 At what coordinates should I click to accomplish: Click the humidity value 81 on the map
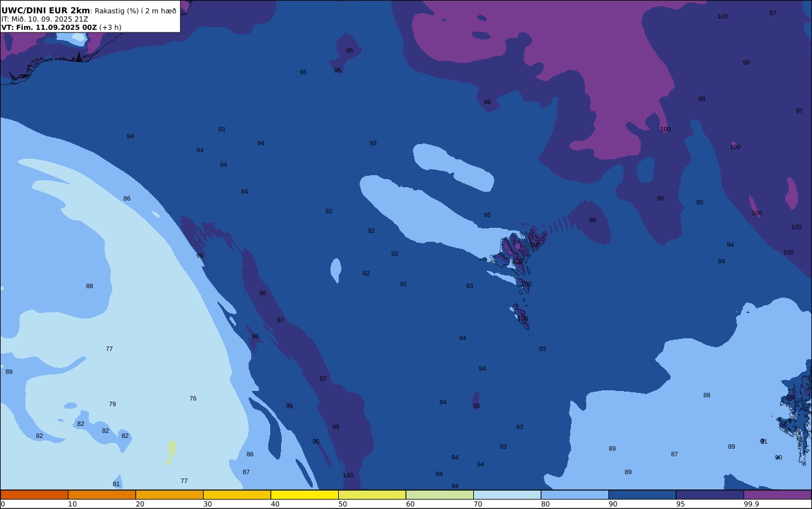[x=116, y=484]
